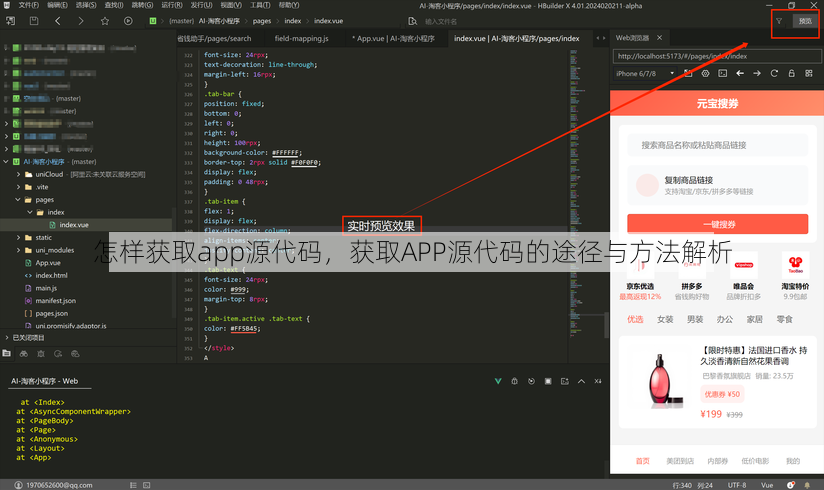Open the 文件(F) menu

(28, 5)
